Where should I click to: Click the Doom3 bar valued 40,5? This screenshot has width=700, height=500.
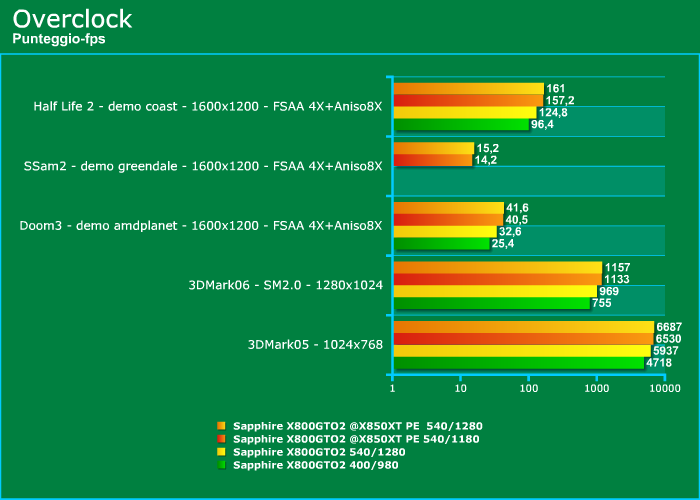[x=448, y=220]
